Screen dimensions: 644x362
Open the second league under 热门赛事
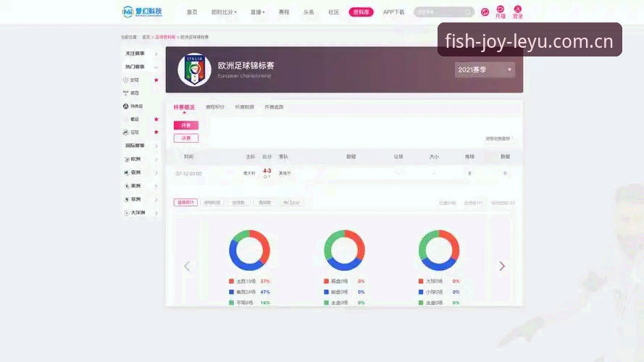(x=135, y=93)
